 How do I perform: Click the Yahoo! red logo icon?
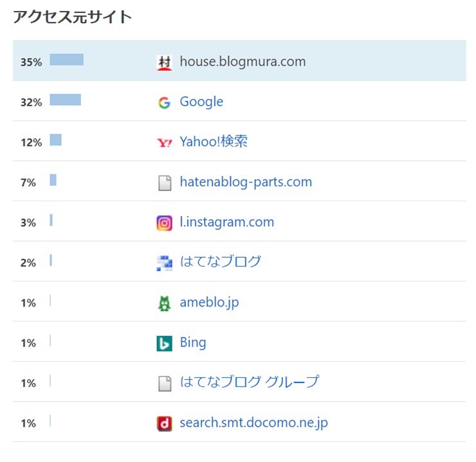pos(165,143)
